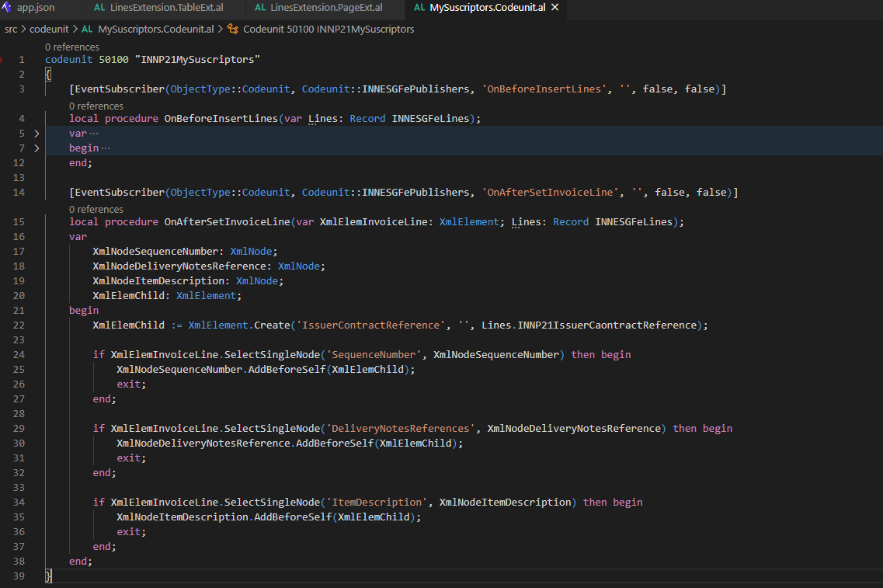Viewport: 883px width, 588px height.
Task: Open the 0 references CodeLens above OnAfterSetInvoiceLine
Action: point(96,209)
